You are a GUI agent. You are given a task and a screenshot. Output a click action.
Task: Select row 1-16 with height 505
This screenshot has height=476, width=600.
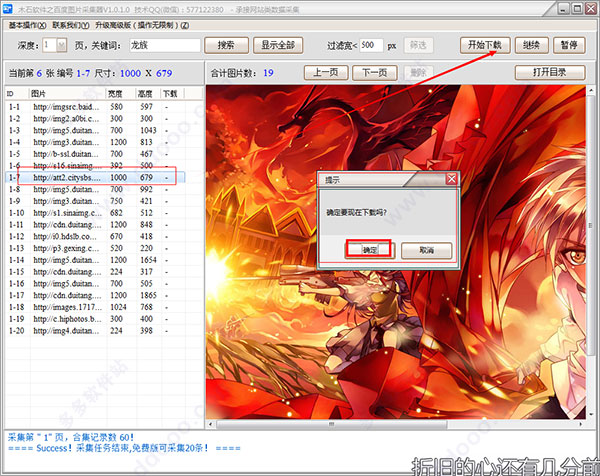(95, 284)
